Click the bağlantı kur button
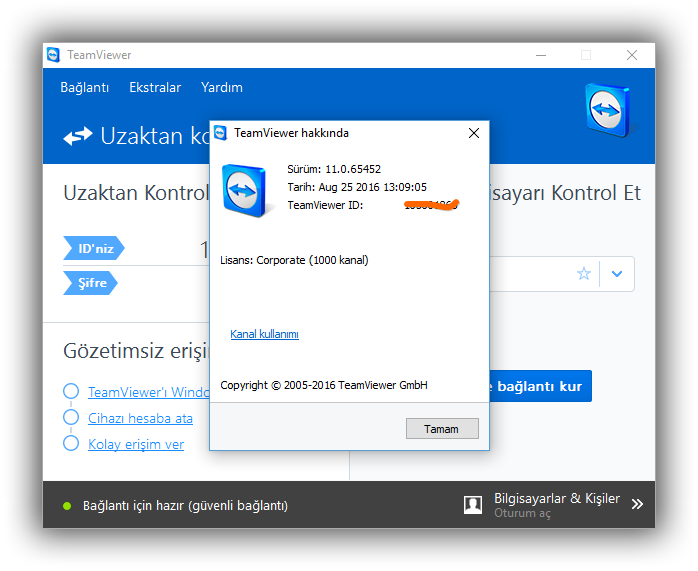This screenshot has width=698, height=571. coord(540,386)
